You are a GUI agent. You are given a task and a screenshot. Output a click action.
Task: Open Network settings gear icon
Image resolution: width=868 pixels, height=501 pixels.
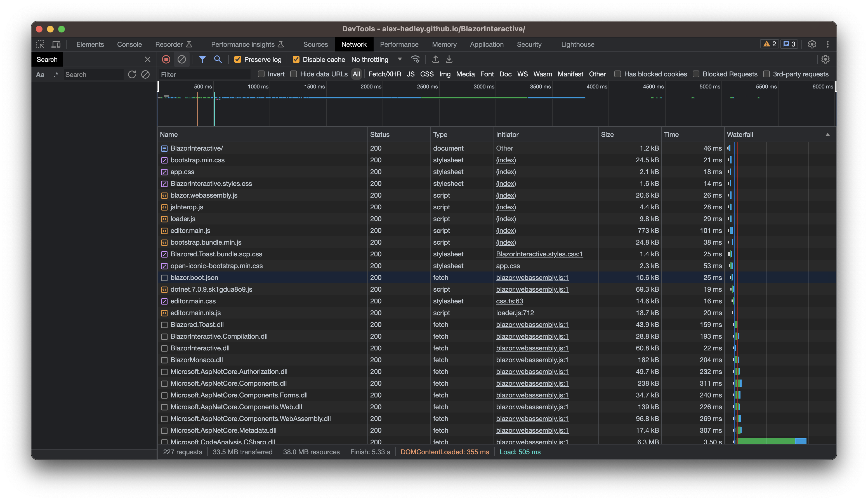825,60
